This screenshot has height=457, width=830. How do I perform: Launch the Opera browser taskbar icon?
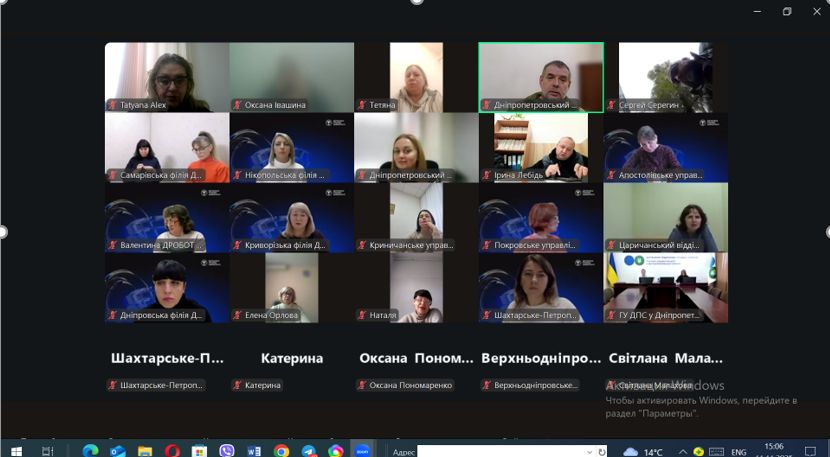pos(172,451)
